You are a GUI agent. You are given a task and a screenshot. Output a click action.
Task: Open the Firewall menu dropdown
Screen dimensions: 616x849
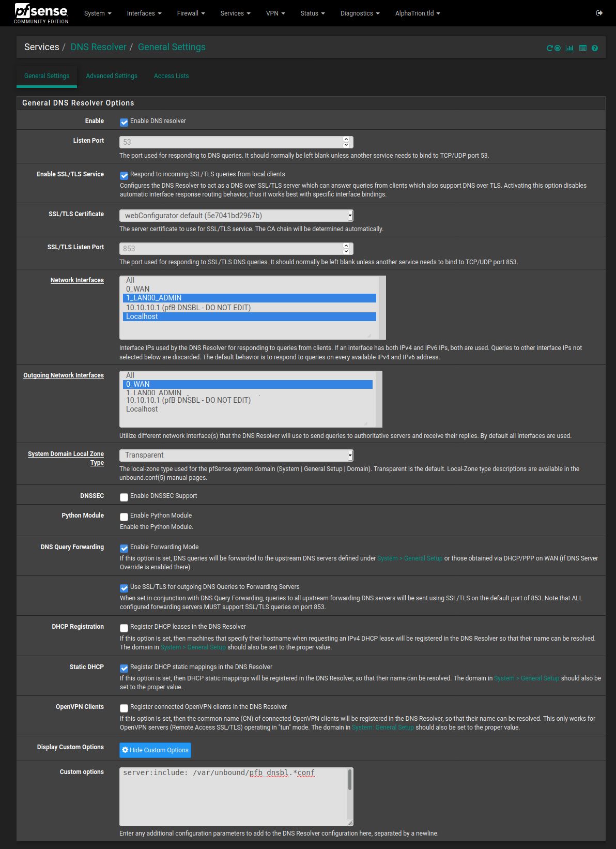[x=191, y=13]
